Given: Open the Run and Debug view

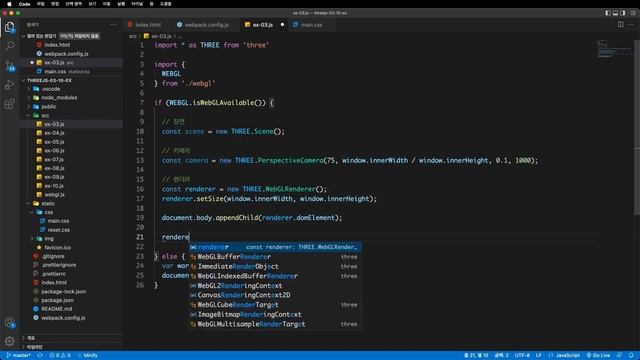Looking at the screenshot, I should [9, 84].
